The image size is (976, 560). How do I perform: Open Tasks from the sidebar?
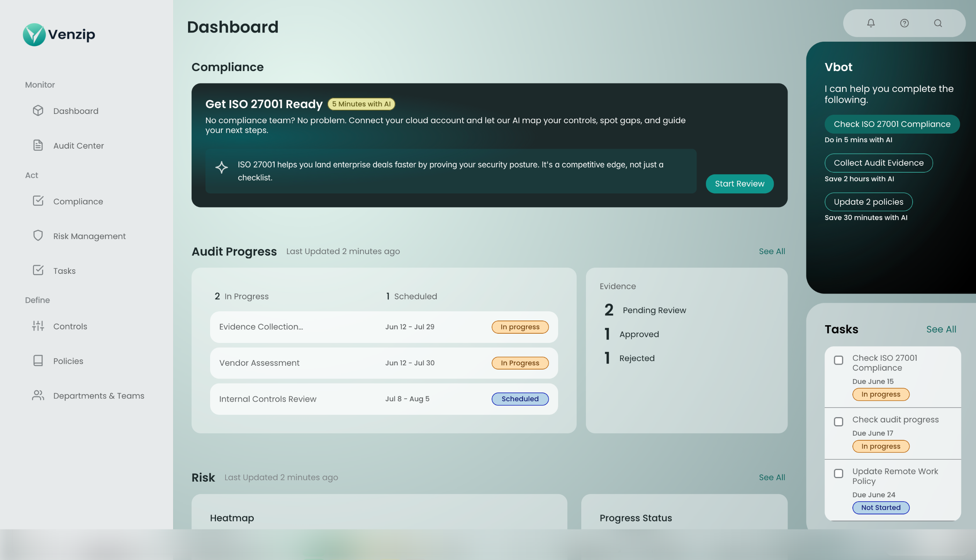pos(64,271)
